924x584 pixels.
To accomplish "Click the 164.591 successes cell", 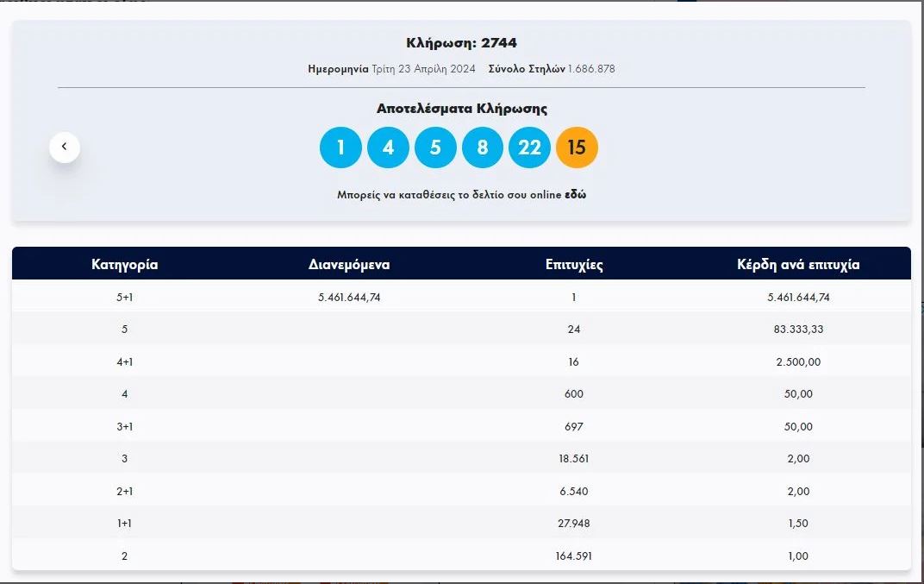I will 574,556.
